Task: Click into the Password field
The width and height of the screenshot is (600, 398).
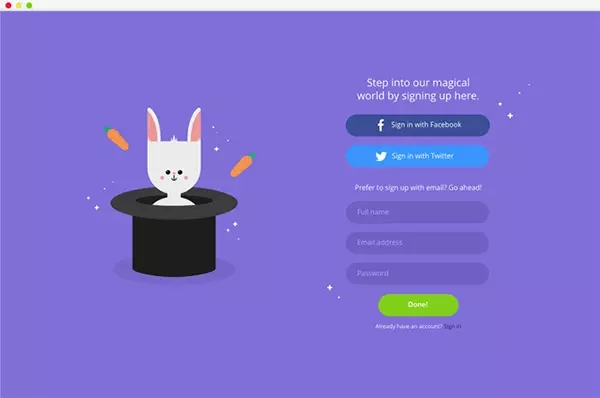Action: point(417,273)
